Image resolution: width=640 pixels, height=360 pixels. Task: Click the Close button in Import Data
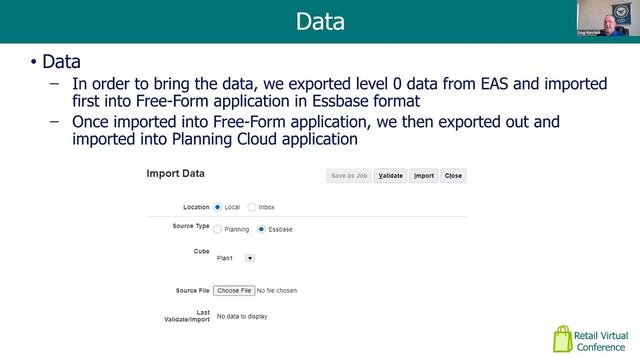pos(453,176)
